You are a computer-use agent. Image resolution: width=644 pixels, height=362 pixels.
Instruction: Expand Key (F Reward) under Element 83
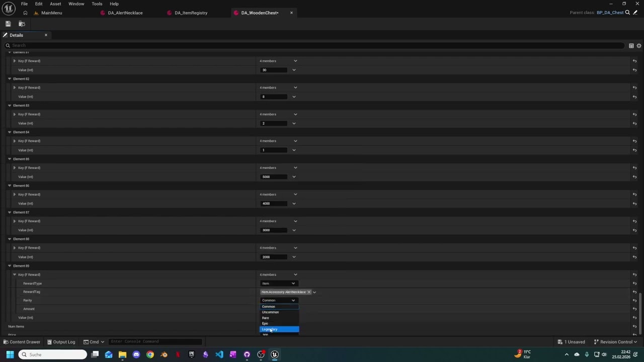coord(15,114)
